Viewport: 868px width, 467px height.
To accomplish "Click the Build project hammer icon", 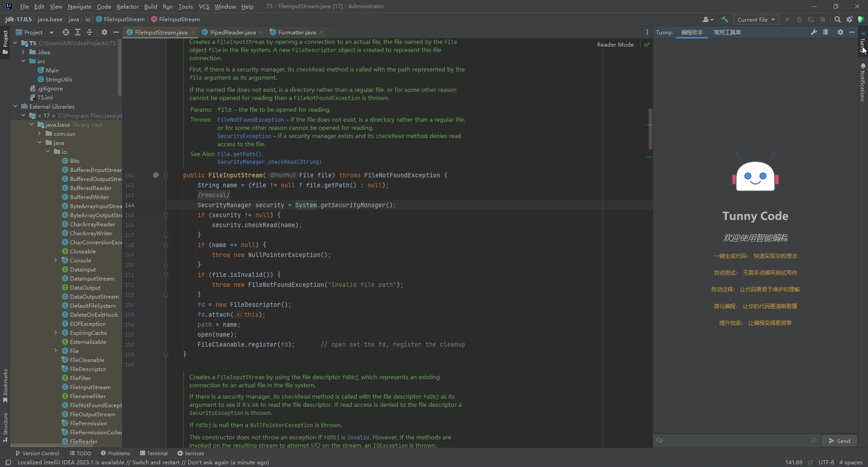I will click(725, 19).
